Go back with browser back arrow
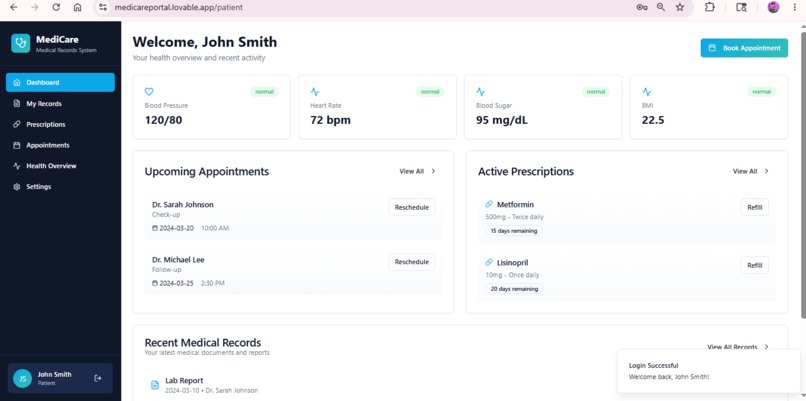 14,7
